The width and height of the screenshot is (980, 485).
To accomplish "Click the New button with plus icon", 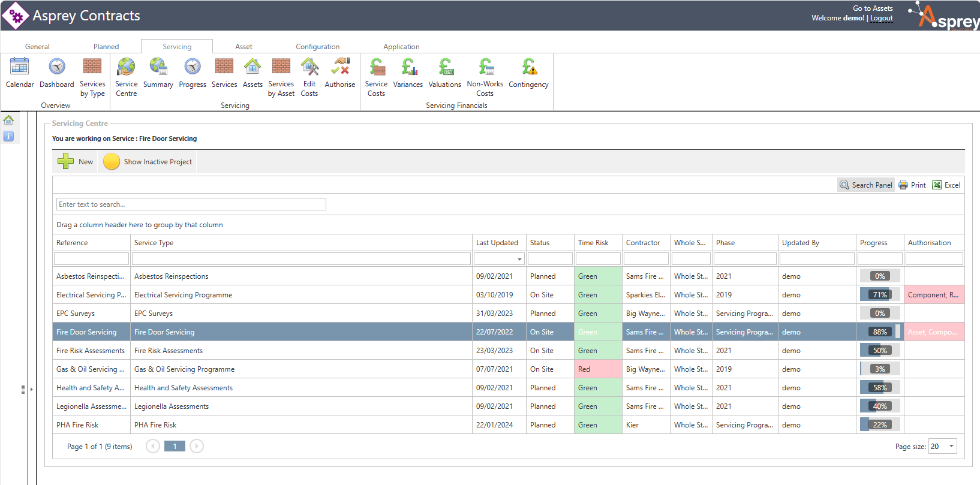I will point(76,162).
